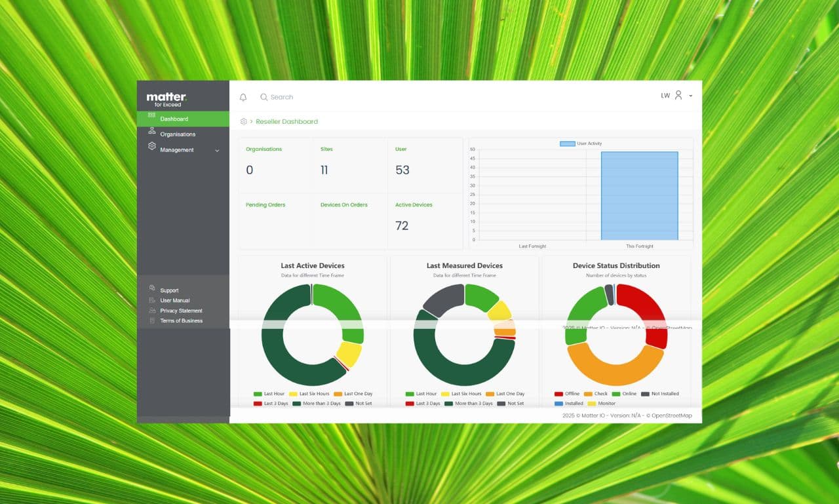Click the search magnifier icon

click(263, 97)
